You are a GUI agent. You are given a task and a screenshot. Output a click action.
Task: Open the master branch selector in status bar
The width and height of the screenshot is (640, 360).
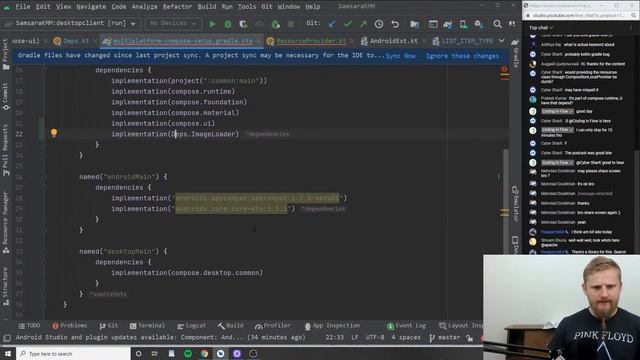445,338
